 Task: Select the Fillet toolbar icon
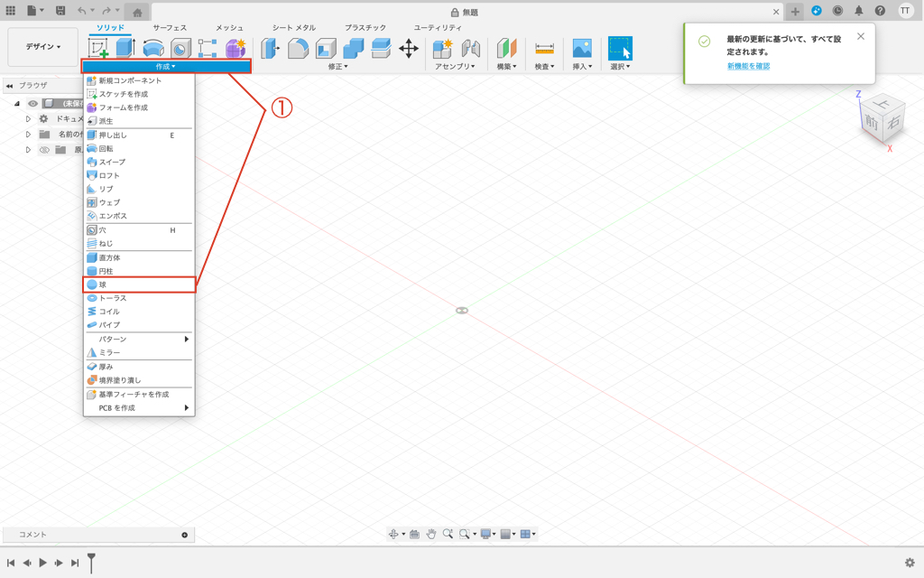coord(298,49)
